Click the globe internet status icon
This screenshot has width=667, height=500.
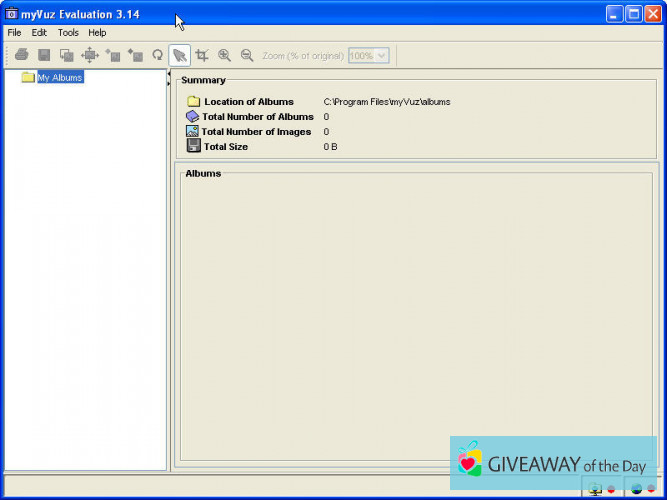tap(636, 488)
